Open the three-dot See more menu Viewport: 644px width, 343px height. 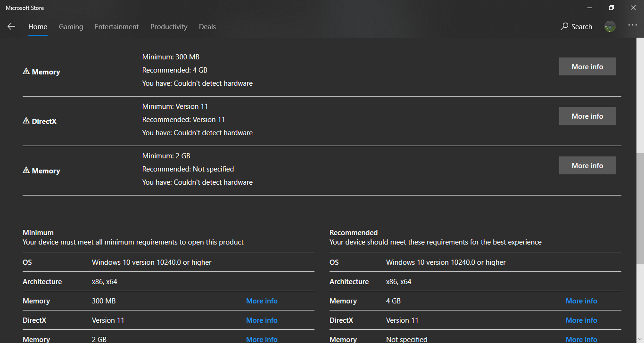pos(632,25)
